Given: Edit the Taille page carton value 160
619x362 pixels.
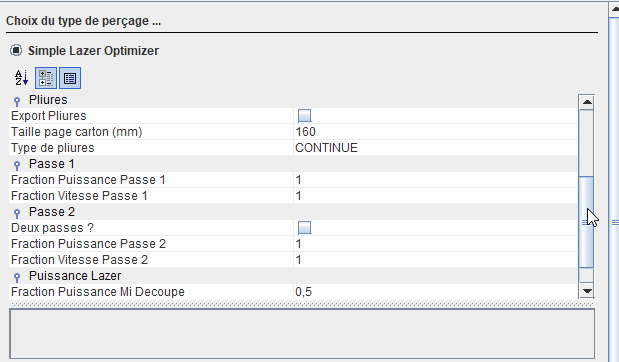Looking at the screenshot, I should 435,131.
